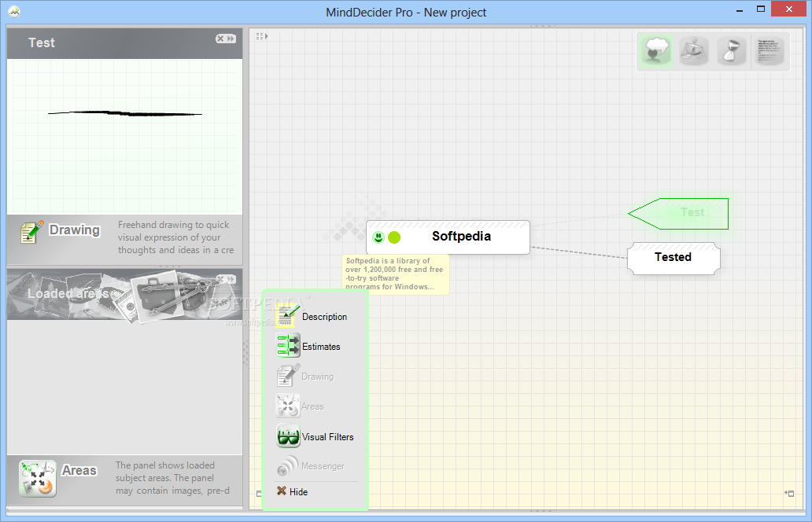Collapse Test panel using double-arrow button

(x=231, y=39)
